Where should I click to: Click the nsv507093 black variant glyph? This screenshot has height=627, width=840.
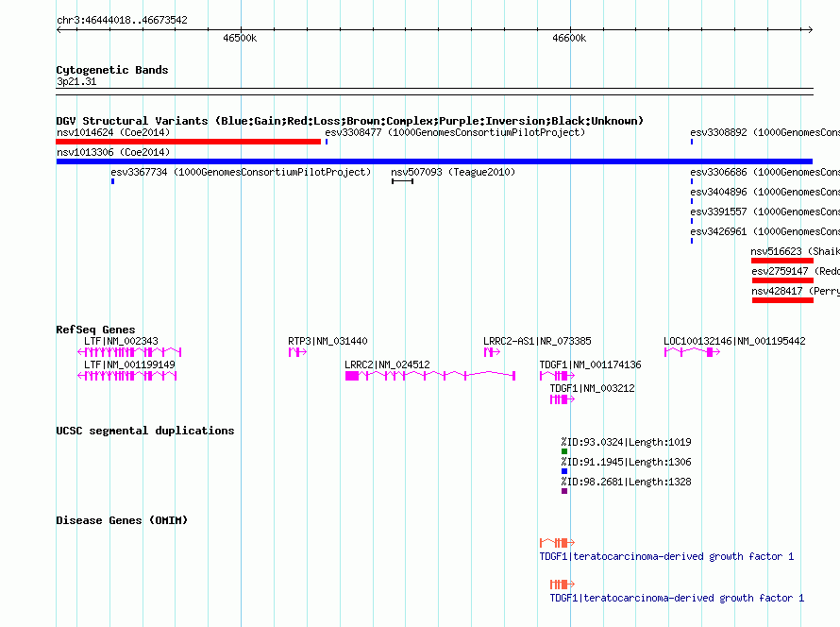pyautogui.click(x=402, y=181)
